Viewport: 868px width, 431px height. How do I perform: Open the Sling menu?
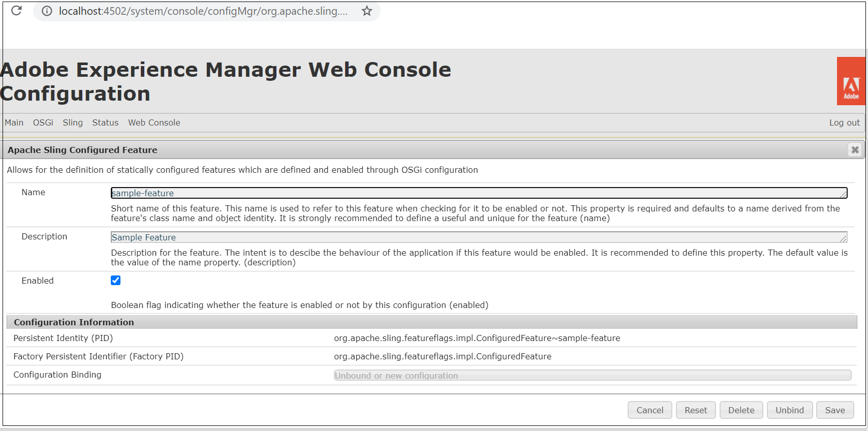(x=73, y=122)
